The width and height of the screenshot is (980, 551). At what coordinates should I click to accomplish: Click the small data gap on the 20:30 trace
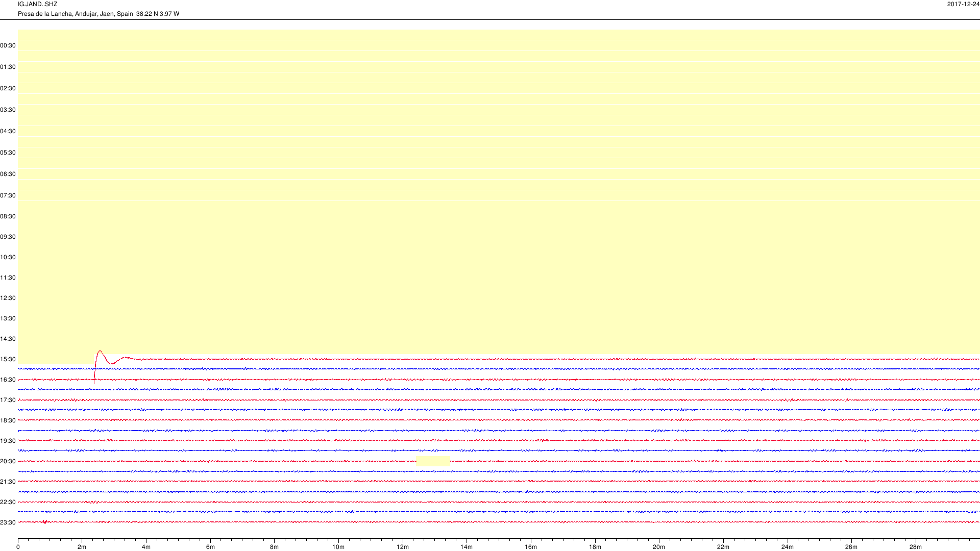pos(433,461)
